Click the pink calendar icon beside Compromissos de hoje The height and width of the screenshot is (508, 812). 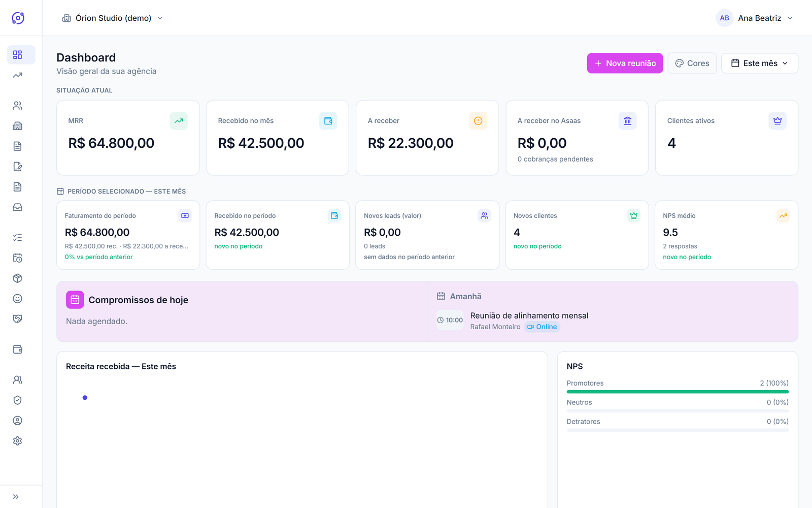pyautogui.click(x=75, y=300)
